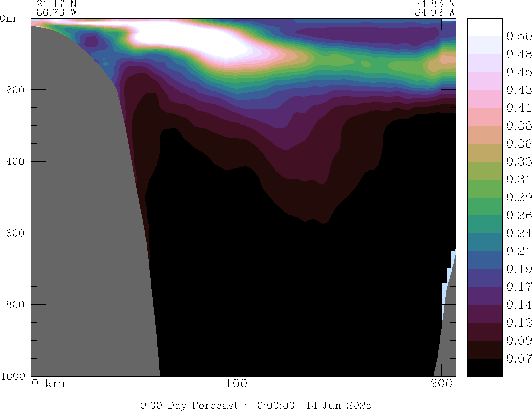Click the purple colorbar band between 0.14 and 0.17
This screenshot has height=411, width=532.
tap(485, 296)
